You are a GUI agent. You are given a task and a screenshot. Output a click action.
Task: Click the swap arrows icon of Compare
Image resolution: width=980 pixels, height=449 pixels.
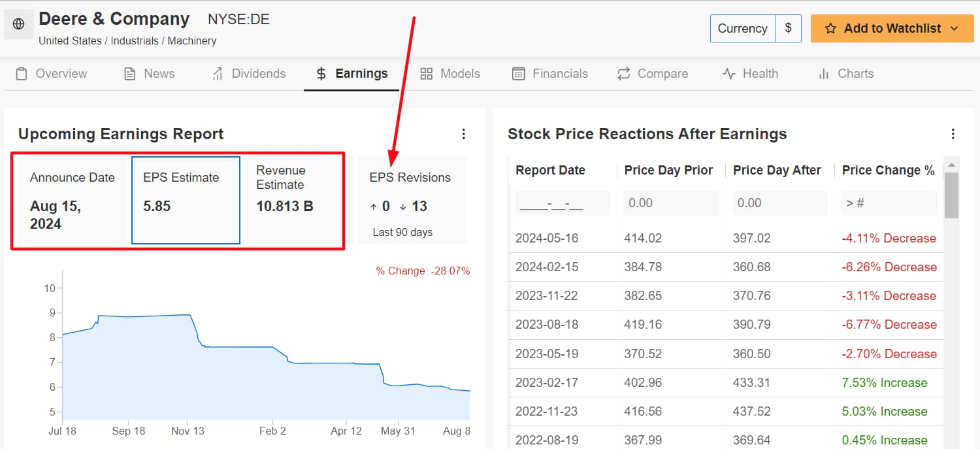click(623, 74)
